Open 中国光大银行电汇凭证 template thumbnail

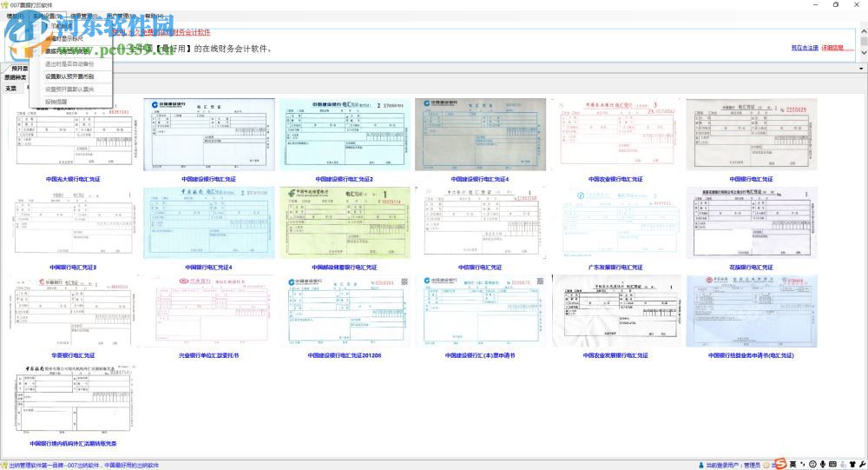74,136
